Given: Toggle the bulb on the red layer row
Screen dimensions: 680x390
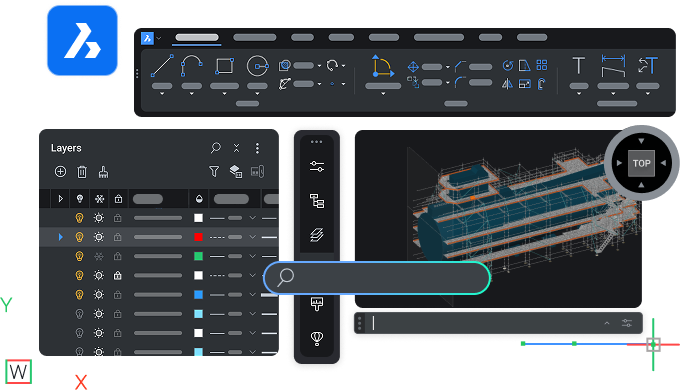Looking at the screenshot, I should [79, 237].
